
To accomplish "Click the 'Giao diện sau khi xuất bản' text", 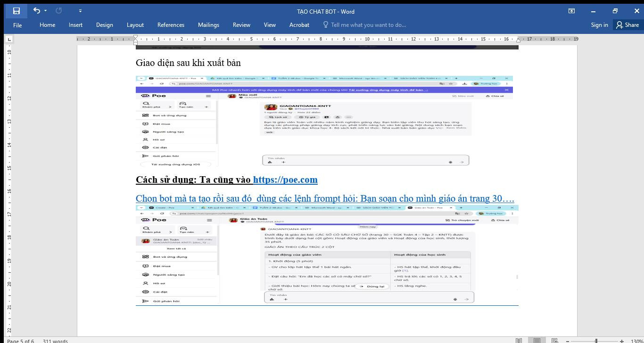I will [x=188, y=63].
